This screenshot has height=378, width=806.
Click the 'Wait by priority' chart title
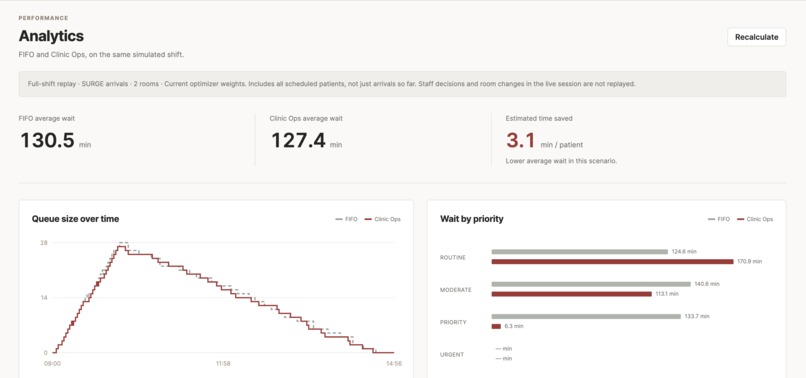point(471,219)
